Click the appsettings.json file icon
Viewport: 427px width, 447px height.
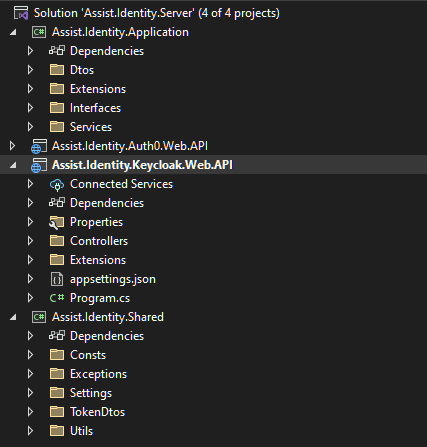point(57,279)
